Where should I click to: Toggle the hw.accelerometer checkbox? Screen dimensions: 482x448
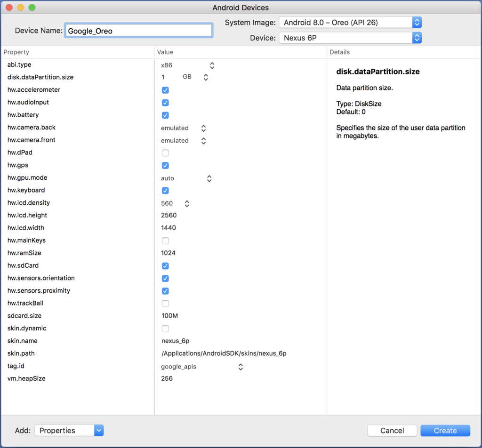pos(165,90)
